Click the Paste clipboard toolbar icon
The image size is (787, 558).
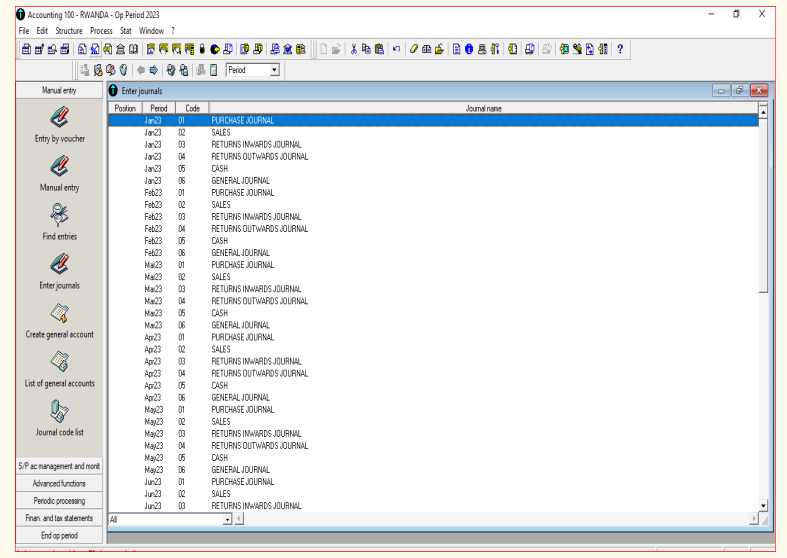[379, 49]
